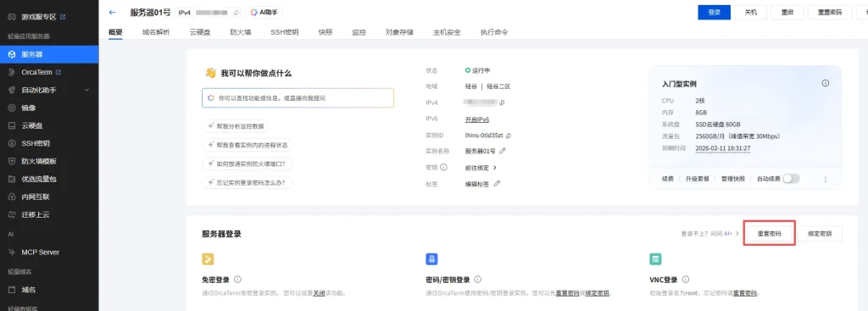Select 服务器 in the sidebar
This screenshot has width=868, height=311.
pos(49,54)
